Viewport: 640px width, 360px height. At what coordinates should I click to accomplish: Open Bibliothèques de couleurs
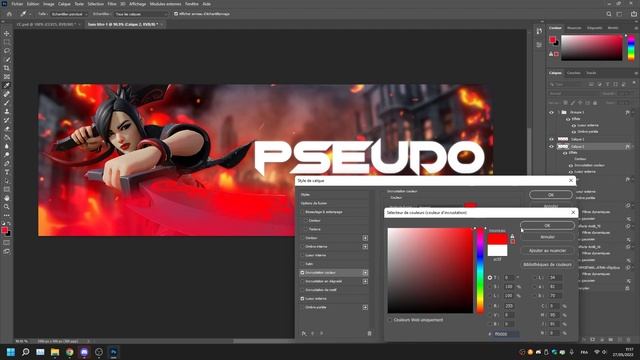coord(547,264)
